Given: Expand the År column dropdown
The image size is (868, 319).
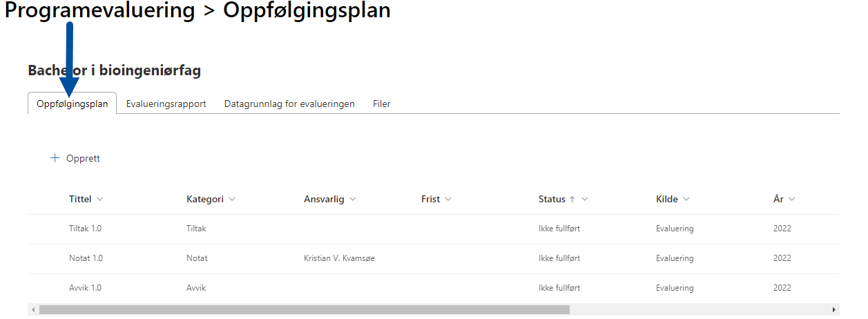Looking at the screenshot, I should 792,200.
